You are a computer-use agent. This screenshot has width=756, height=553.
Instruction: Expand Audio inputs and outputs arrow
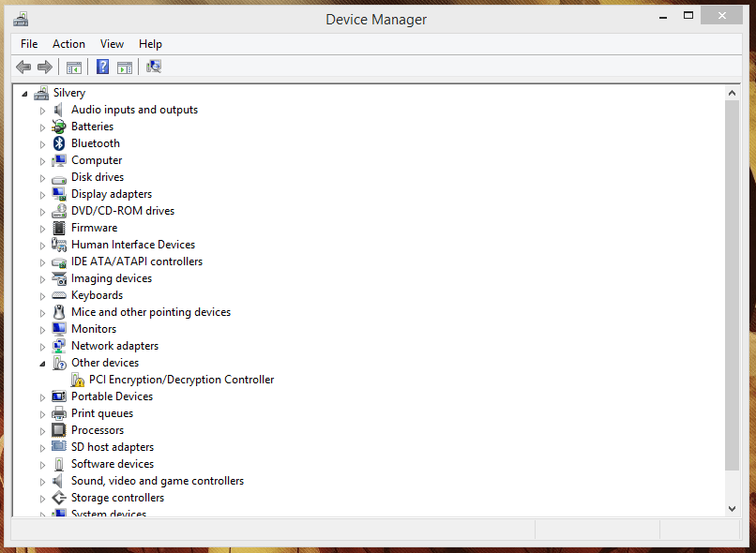(x=42, y=111)
